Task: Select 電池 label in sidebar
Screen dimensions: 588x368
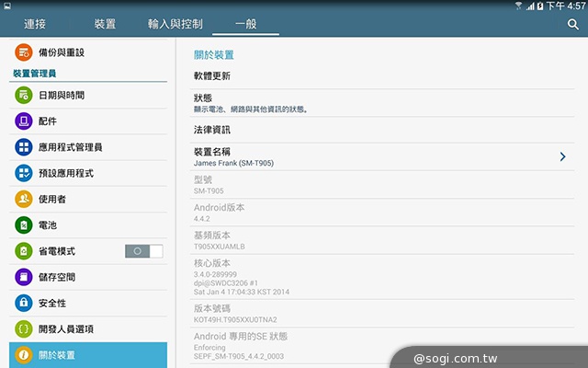Action: pyautogui.click(x=48, y=225)
